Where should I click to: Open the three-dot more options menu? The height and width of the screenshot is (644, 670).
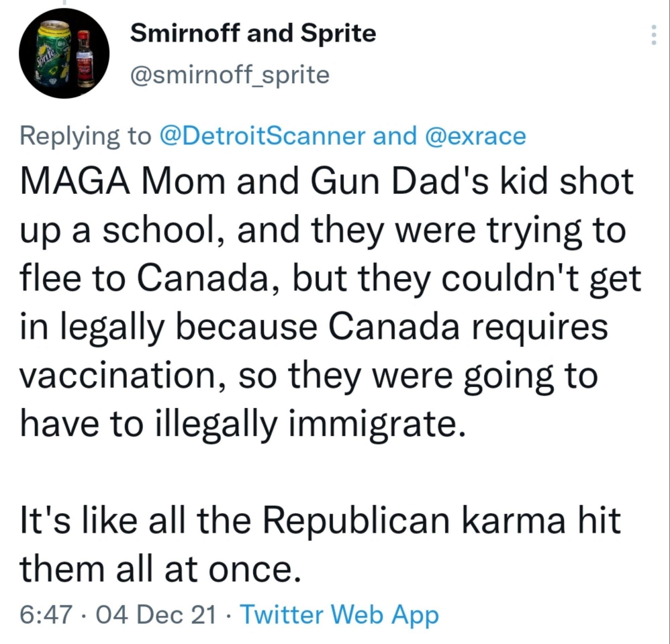point(653,34)
